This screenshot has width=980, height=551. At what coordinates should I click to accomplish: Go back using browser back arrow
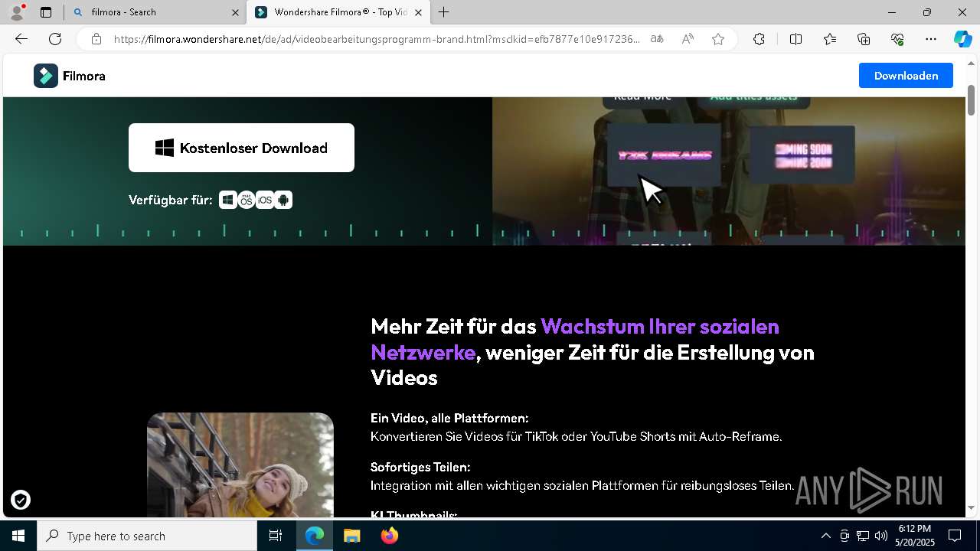click(21, 39)
